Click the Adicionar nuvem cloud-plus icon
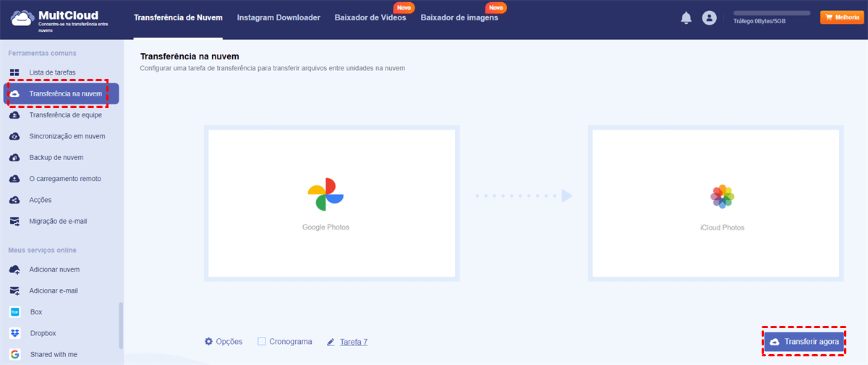 14,269
